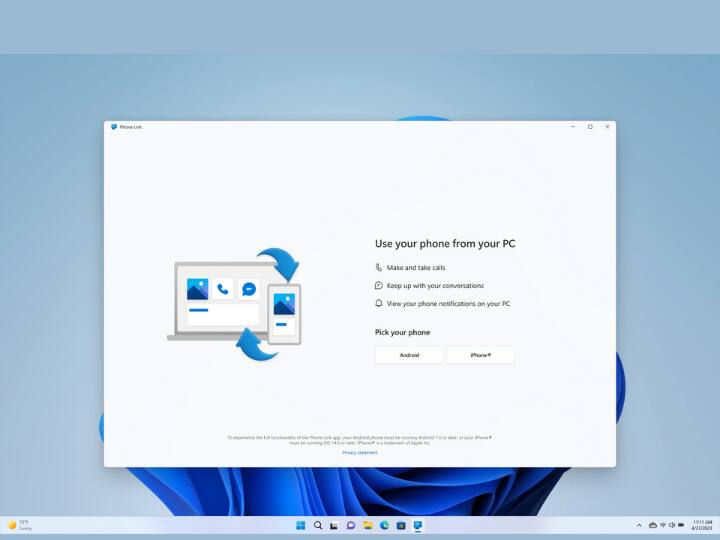The height and width of the screenshot is (540, 720).
Task: Click the Android phone button
Action: tap(409, 355)
